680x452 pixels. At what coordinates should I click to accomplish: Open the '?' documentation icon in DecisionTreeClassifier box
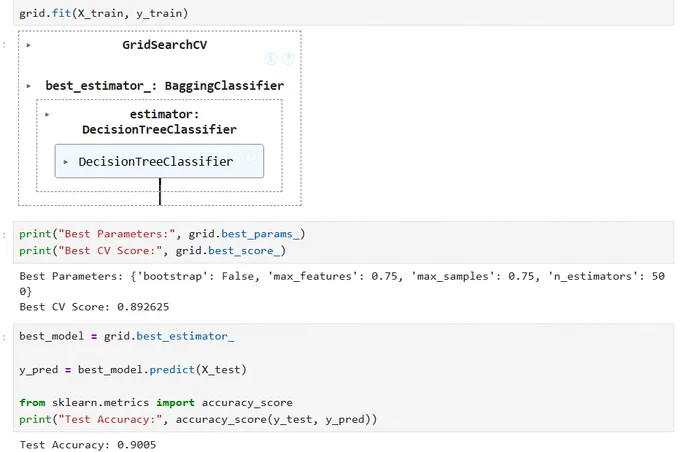click(x=251, y=157)
